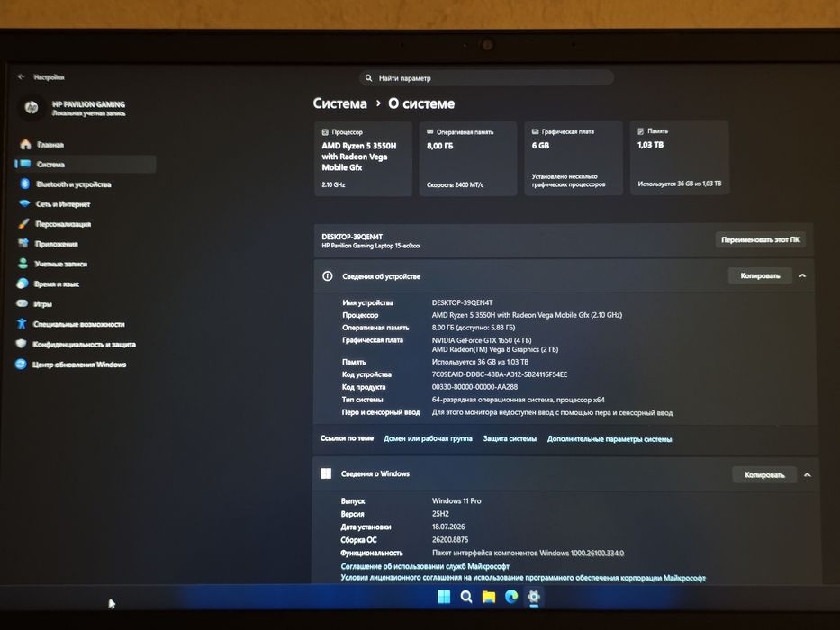The width and height of the screenshot is (840, 630).
Task: Click the Персонализация brush icon
Action: tap(23, 223)
